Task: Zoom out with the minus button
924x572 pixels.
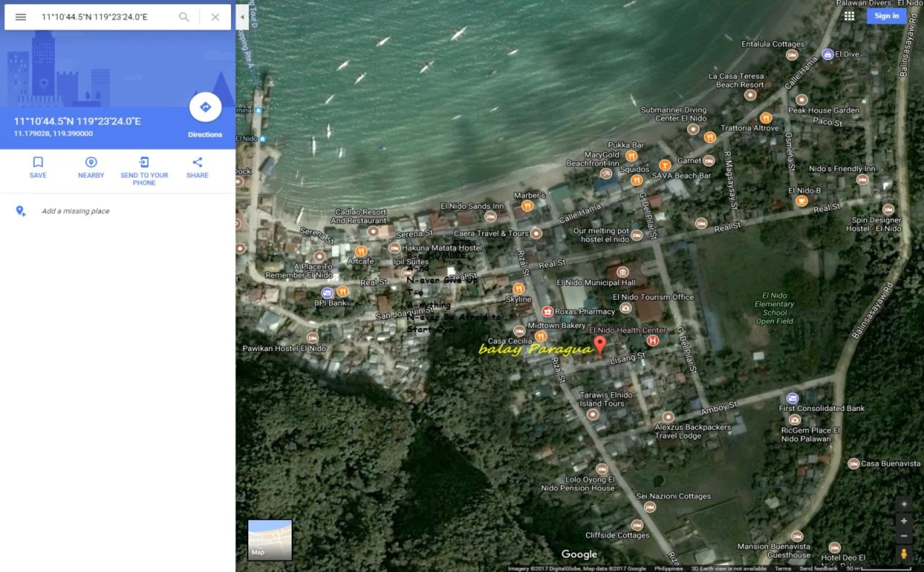Action: [904, 535]
